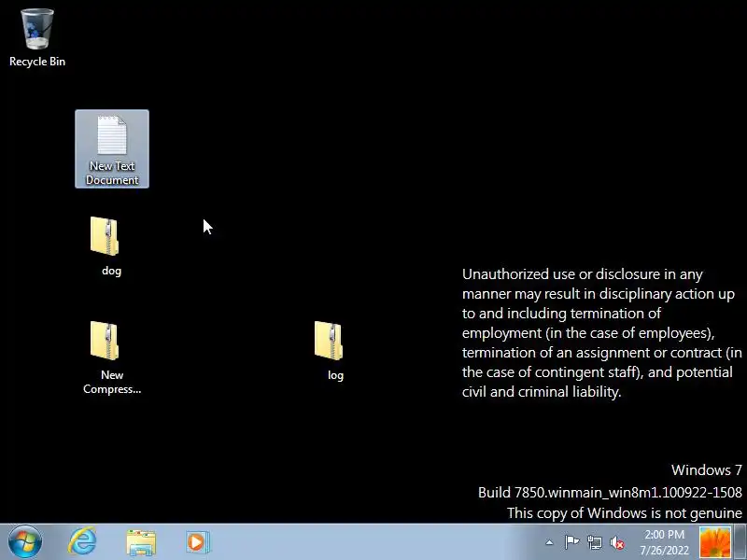This screenshot has height=560, width=747.
Task: Select the New Compress... zip folder icon
Action: click(105, 341)
